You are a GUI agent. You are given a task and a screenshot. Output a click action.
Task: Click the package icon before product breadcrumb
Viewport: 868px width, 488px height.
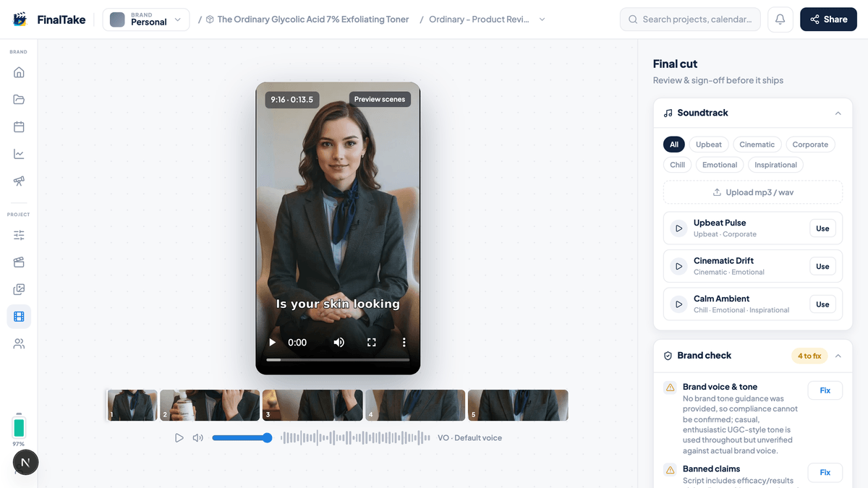pyautogui.click(x=210, y=20)
